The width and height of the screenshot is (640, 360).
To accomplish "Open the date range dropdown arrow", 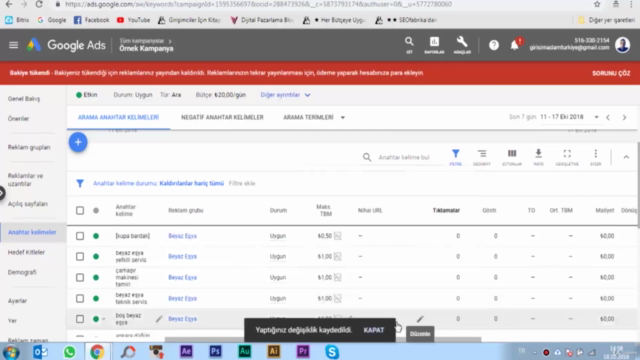I will tap(596, 117).
